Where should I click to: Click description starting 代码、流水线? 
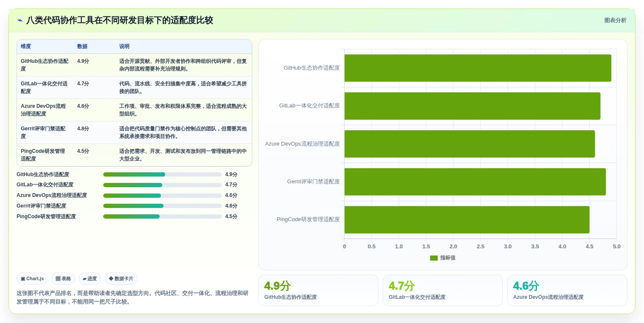pos(183,87)
